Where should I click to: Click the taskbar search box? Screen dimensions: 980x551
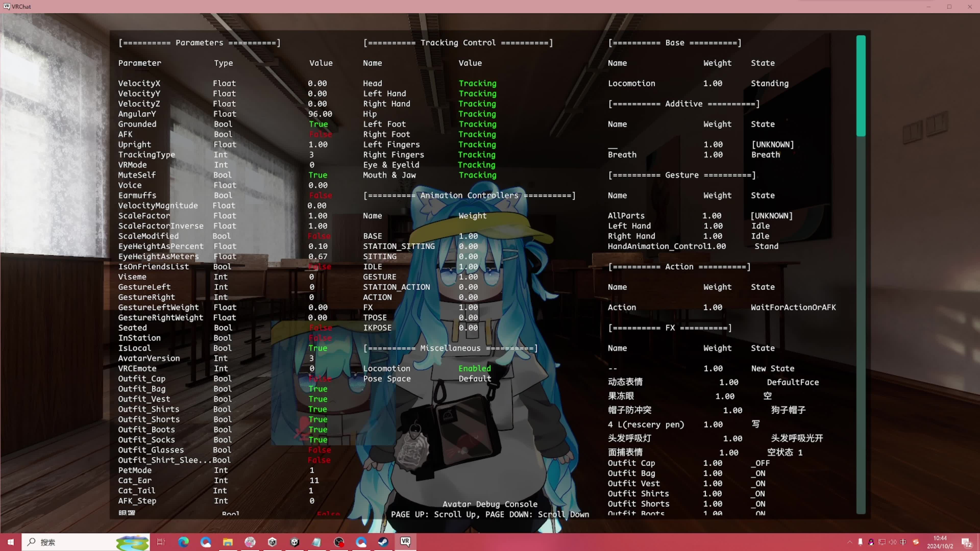click(85, 542)
